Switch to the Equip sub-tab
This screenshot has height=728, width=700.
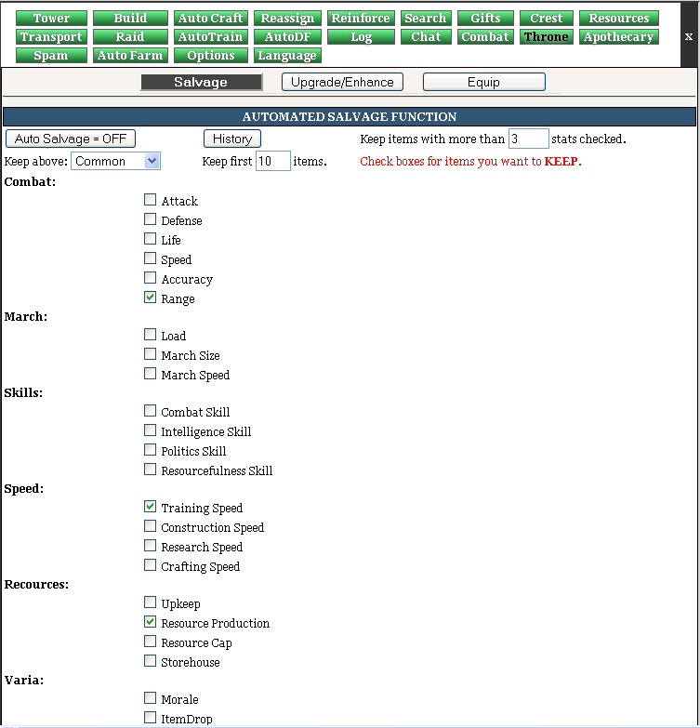pos(483,82)
